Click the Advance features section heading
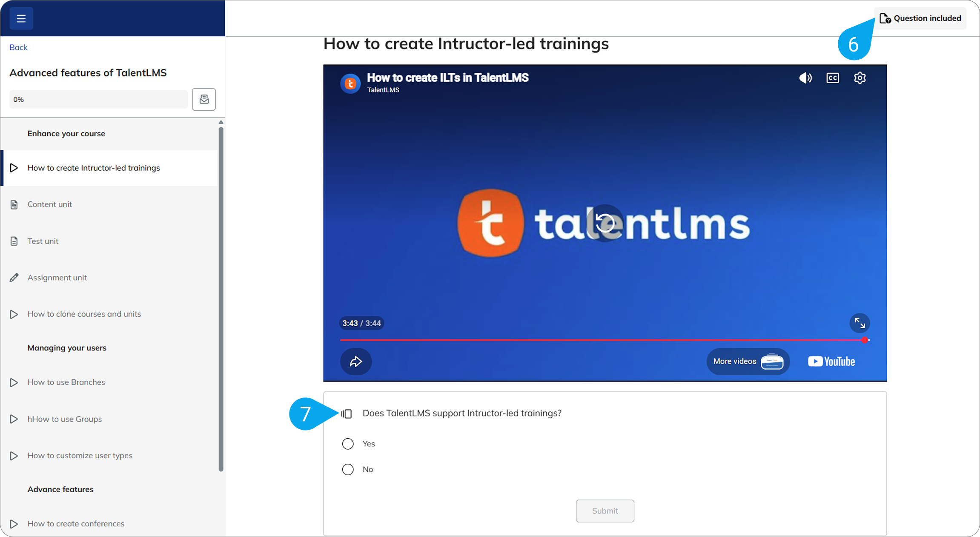This screenshot has width=980, height=537. tap(60, 489)
